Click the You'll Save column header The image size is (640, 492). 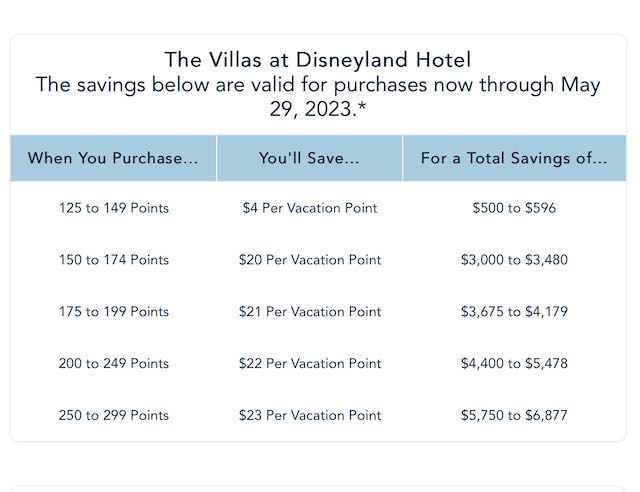point(309,158)
